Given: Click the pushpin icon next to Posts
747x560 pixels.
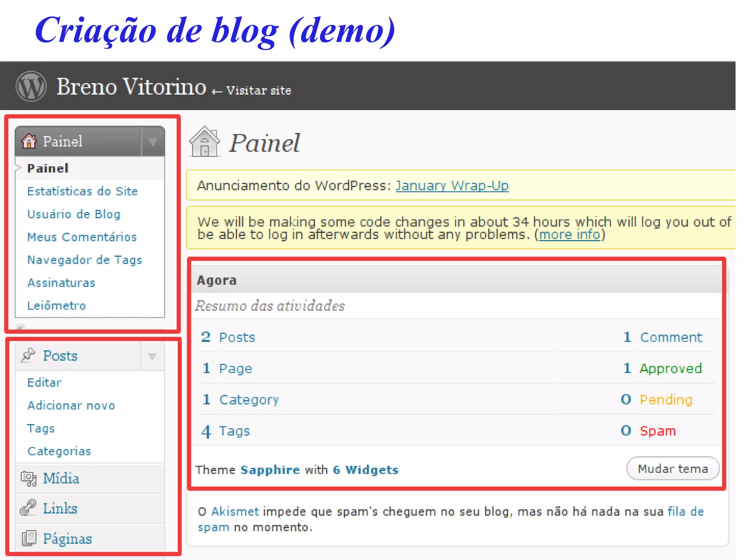Looking at the screenshot, I should [28, 355].
